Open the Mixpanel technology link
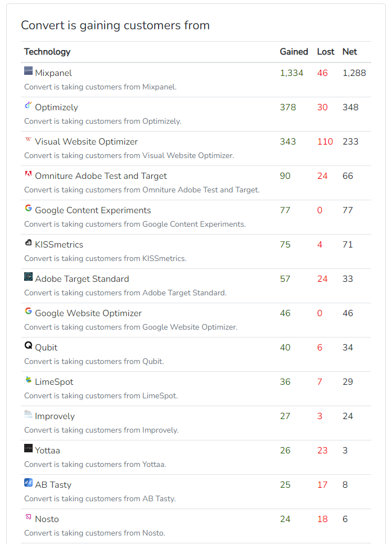This screenshot has height=544, width=392. 53,73
